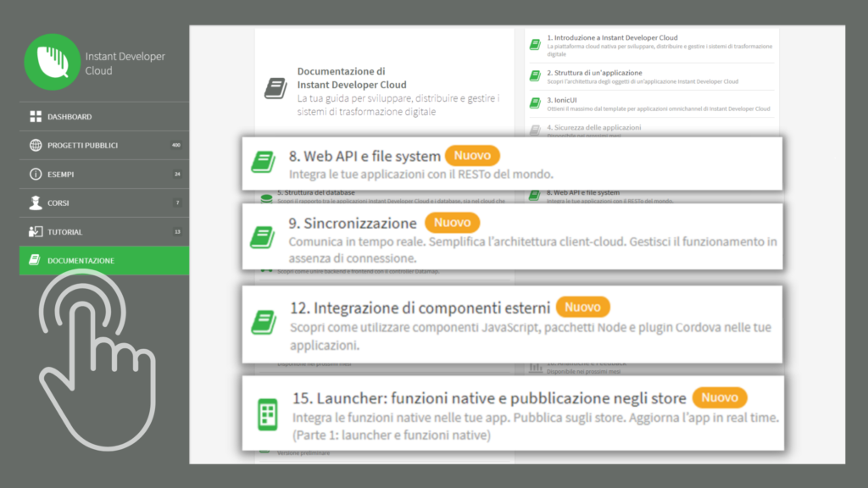Click the launcher grid icon for chapter 15
The width and height of the screenshot is (868, 488).
(x=267, y=414)
